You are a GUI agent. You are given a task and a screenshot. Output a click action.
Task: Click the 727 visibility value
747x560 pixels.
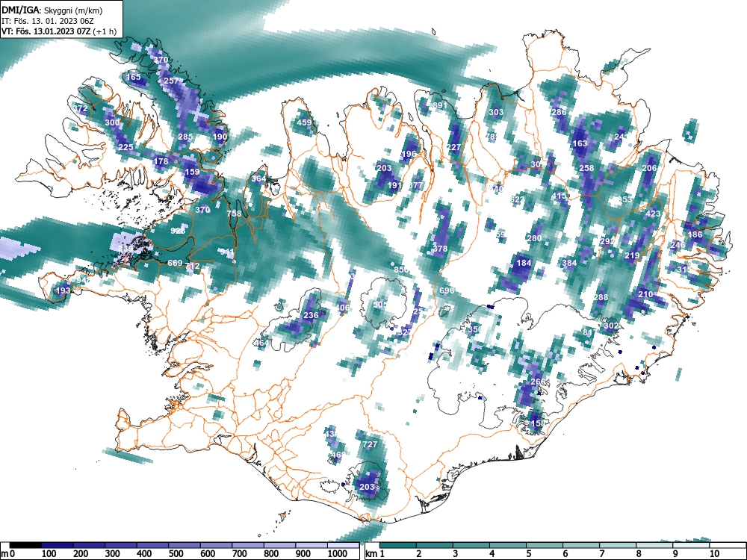coord(371,444)
